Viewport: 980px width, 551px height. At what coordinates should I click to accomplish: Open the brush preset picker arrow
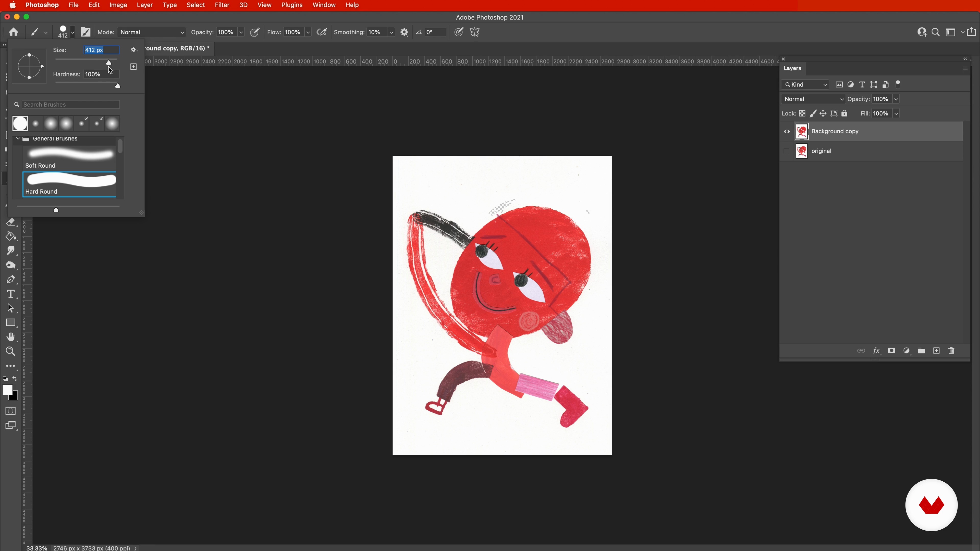72,32
